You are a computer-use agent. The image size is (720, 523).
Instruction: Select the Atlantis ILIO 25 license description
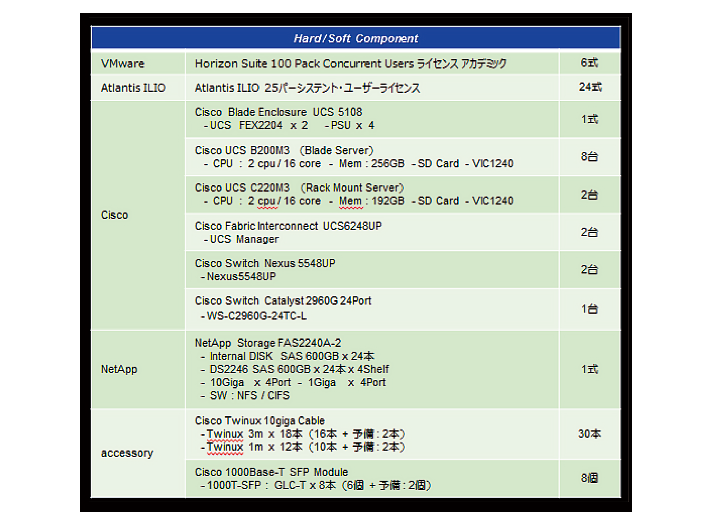point(307,88)
